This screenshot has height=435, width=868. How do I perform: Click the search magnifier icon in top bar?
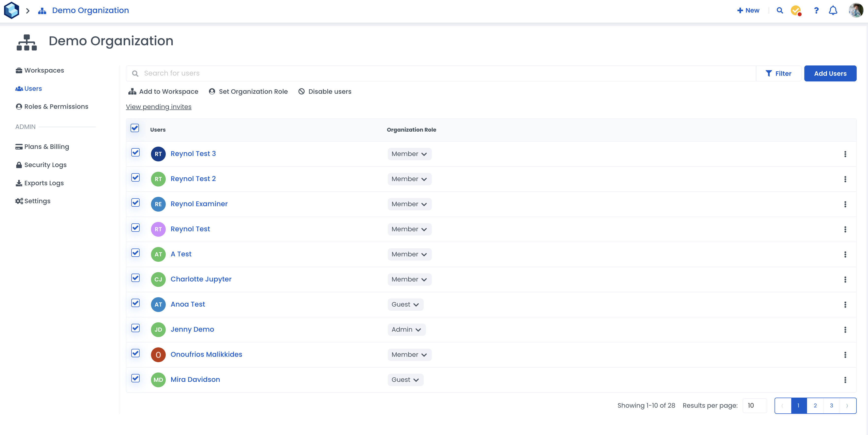[x=779, y=10]
